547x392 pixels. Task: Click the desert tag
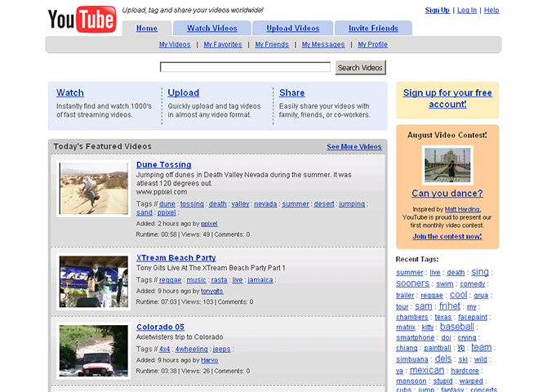(324, 204)
